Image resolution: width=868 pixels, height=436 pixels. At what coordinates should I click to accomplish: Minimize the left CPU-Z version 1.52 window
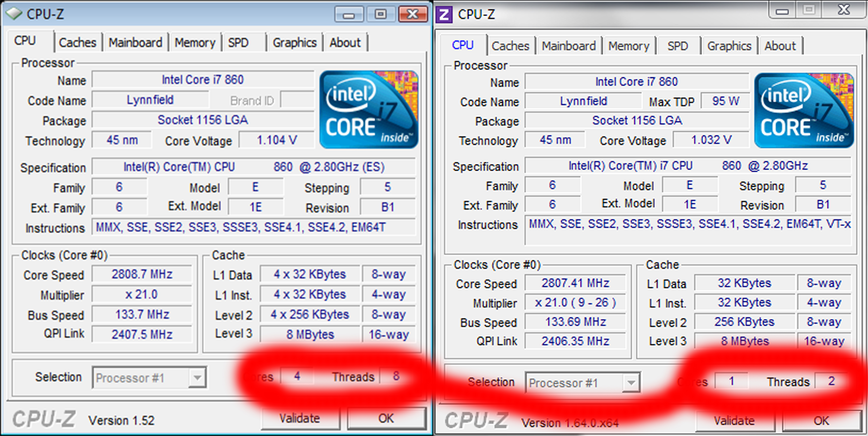pos(349,14)
